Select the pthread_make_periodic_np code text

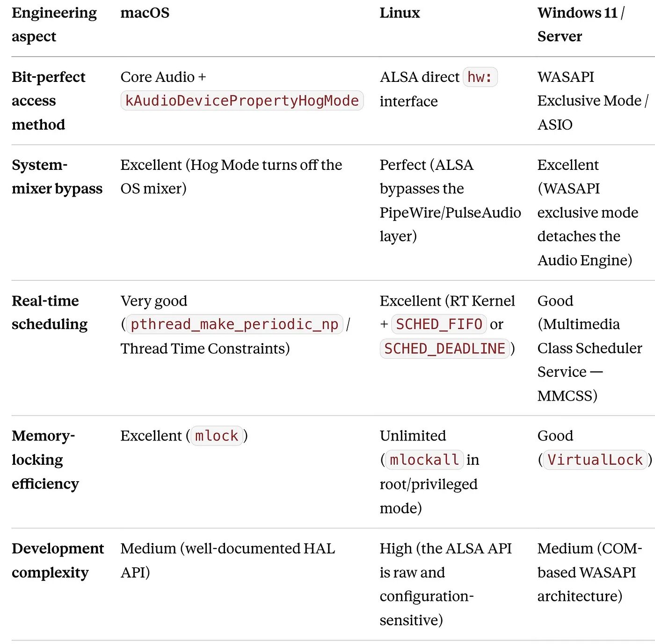[x=234, y=324]
